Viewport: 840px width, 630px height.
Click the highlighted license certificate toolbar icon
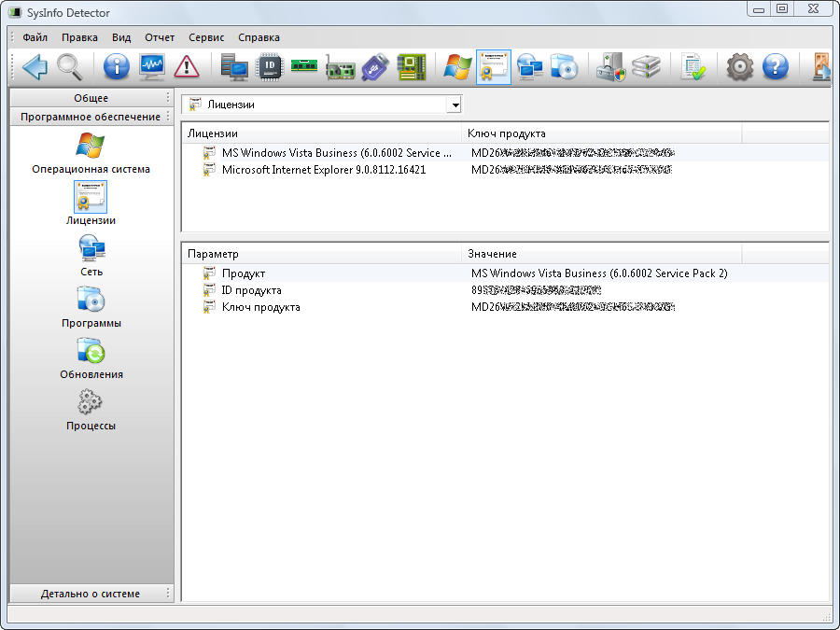point(494,67)
